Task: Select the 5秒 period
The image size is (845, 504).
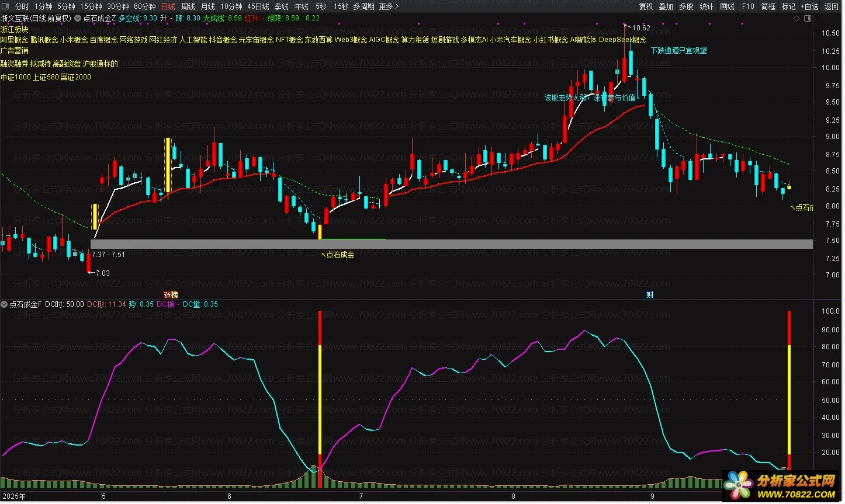Action: point(321,6)
